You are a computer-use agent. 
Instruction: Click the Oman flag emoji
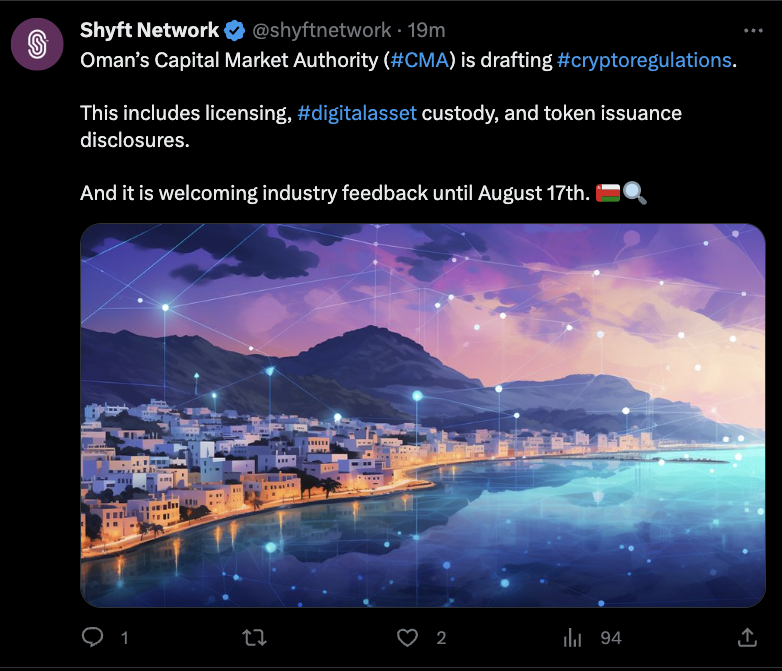click(607, 192)
